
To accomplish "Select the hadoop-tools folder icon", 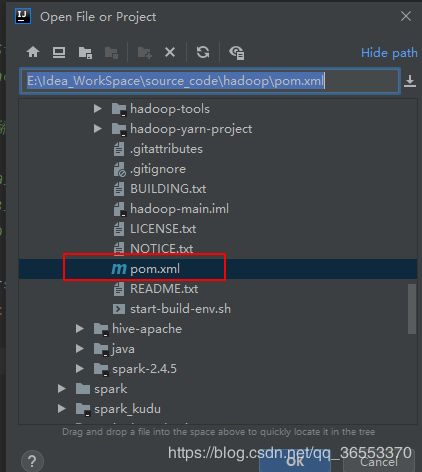I will click(119, 109).
